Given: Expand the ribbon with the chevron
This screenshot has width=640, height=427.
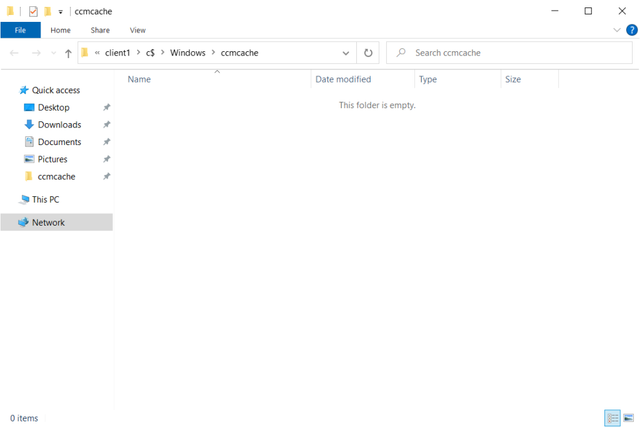Looking at the screenshot, I should 617,30.
